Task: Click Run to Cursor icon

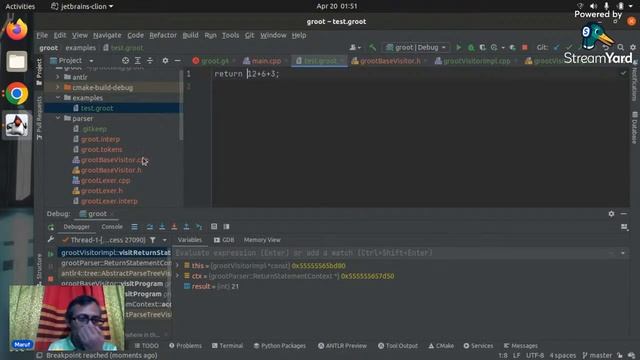Action: click(199, 227)
